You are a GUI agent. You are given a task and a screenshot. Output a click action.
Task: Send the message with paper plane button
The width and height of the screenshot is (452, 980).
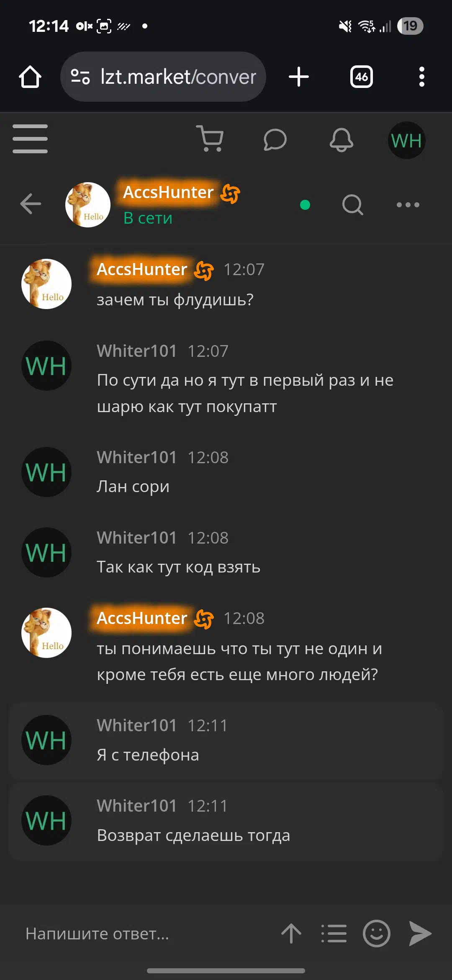coord(420,934)
